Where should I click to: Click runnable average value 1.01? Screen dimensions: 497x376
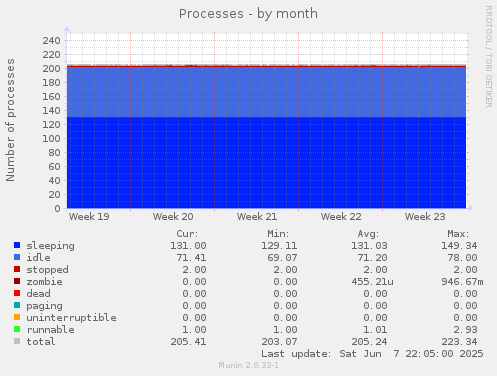[375, 330]
